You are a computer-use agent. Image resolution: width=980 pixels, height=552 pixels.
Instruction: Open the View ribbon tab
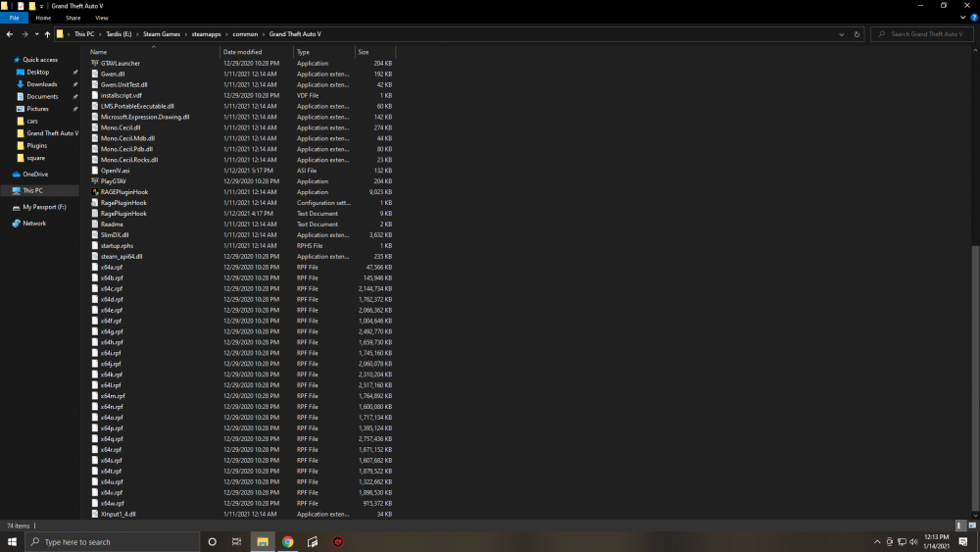click(x=102, y=18)
